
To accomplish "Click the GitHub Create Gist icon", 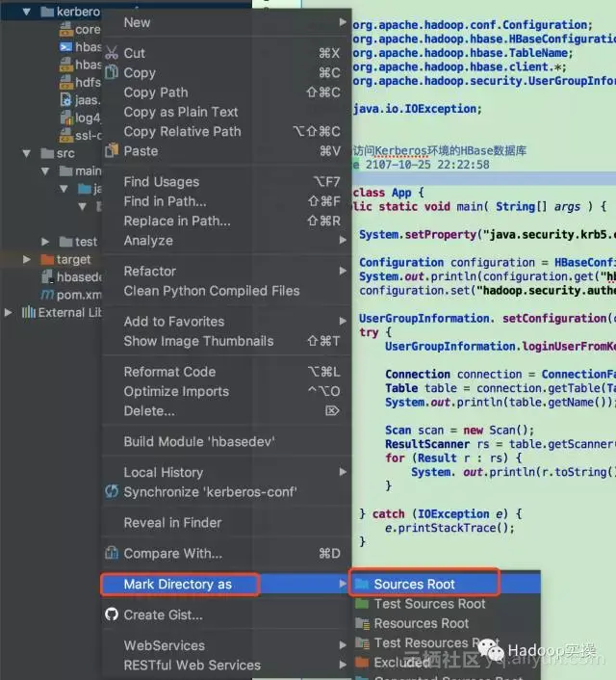I will [112, 615].
